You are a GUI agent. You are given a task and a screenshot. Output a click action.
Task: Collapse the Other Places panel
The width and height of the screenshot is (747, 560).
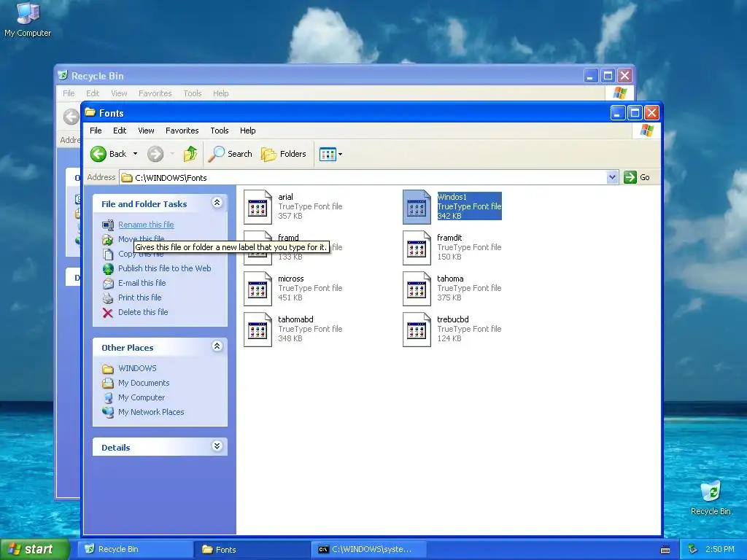pyautogui.click(x=217, y=346)
